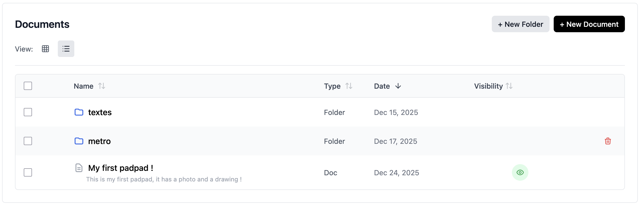The image size is (644, 217).
Task: Create a New Document
Action: (589, 24)
